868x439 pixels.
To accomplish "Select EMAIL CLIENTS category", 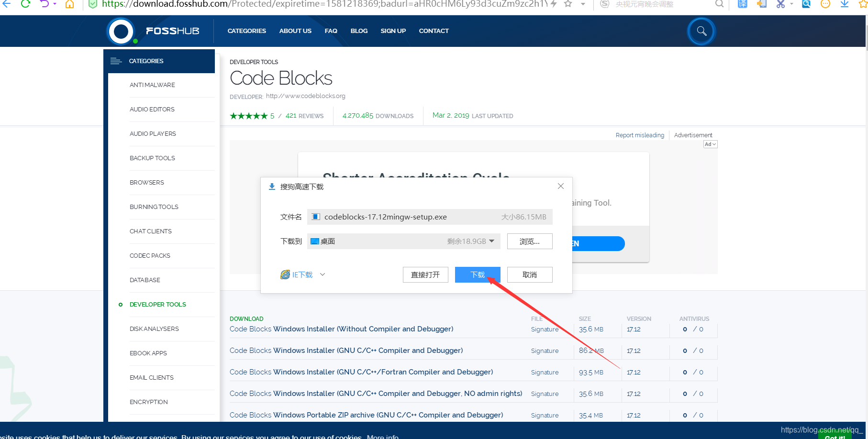I will pyautogui.click(x=152, y=377).
